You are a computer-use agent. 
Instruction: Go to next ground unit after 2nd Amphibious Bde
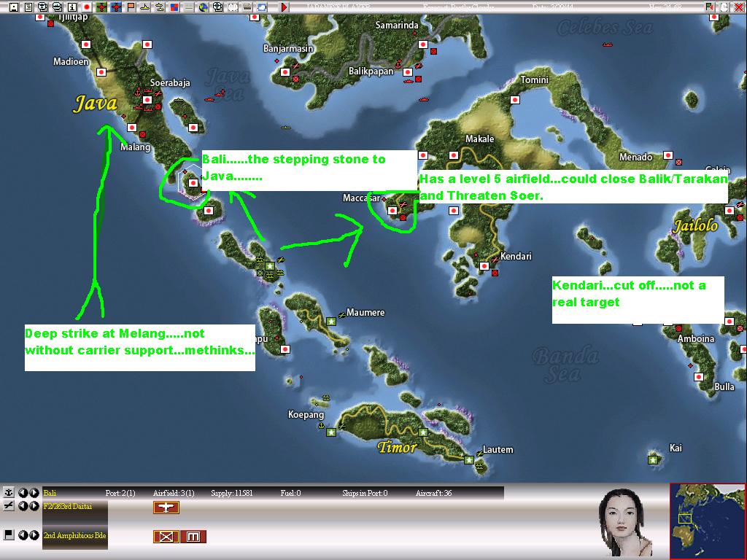34,535
